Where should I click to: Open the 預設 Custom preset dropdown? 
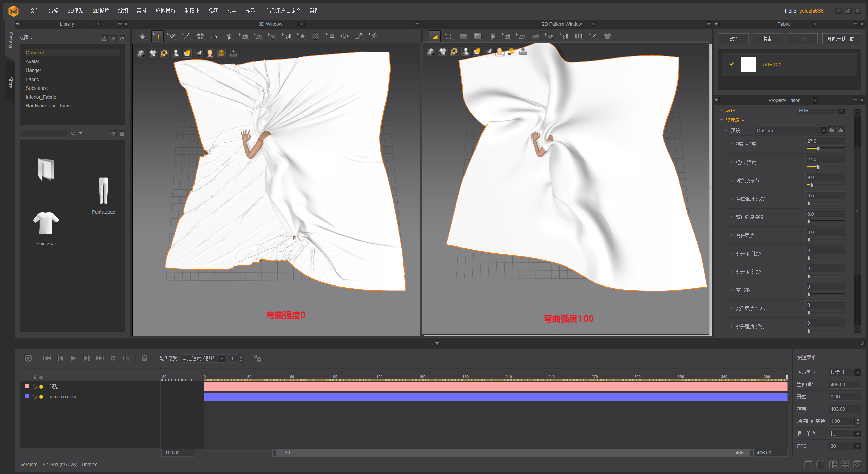pos(823,131)
